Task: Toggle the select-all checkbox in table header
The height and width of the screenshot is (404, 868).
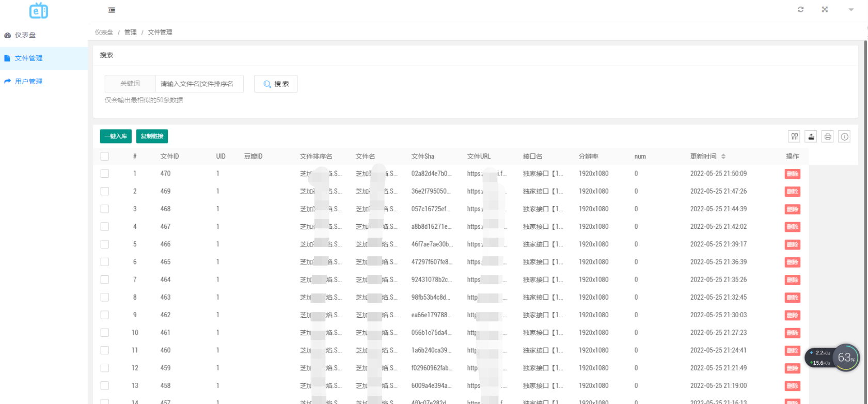Action: point(105,156)
